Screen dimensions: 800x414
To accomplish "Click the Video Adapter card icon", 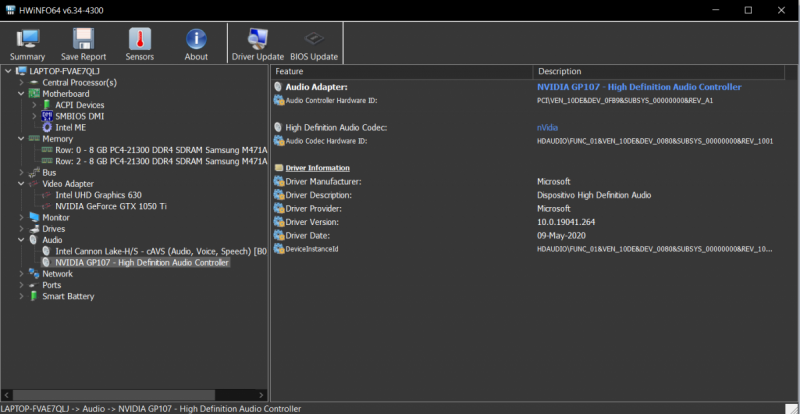I will click(34, 184).
